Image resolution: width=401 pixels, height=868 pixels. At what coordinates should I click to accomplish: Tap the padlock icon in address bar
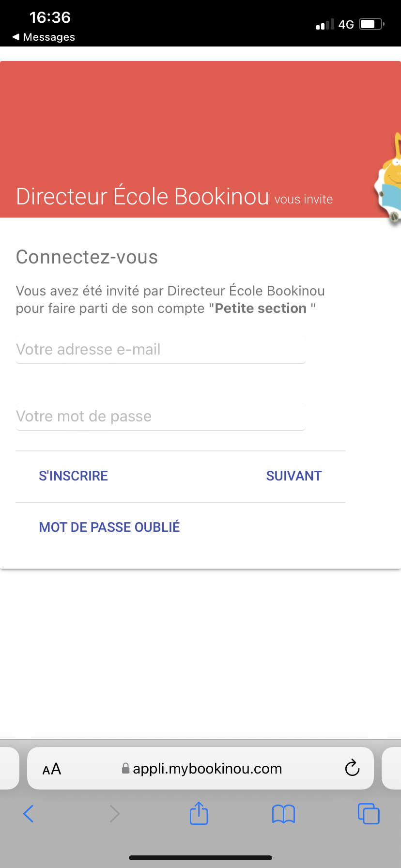(x=125, y=768)
